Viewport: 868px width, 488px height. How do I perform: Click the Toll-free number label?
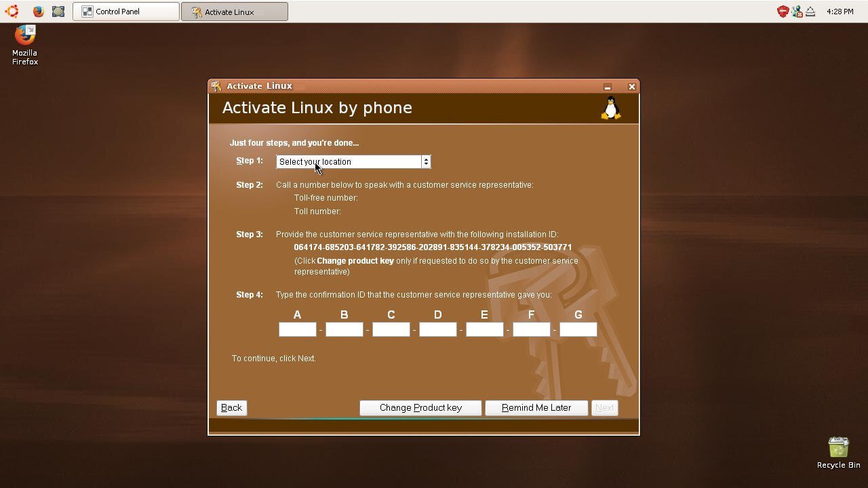click(x=326, y=198)
